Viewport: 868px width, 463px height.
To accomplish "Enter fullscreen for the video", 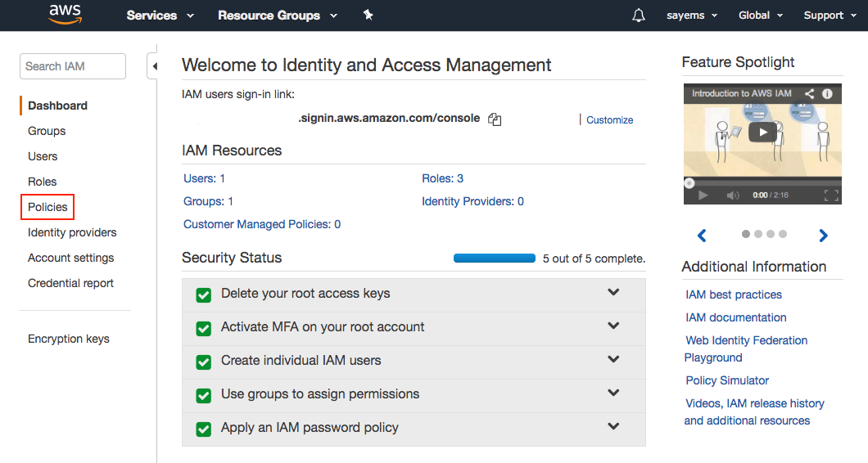I will [x=831, y=196].
